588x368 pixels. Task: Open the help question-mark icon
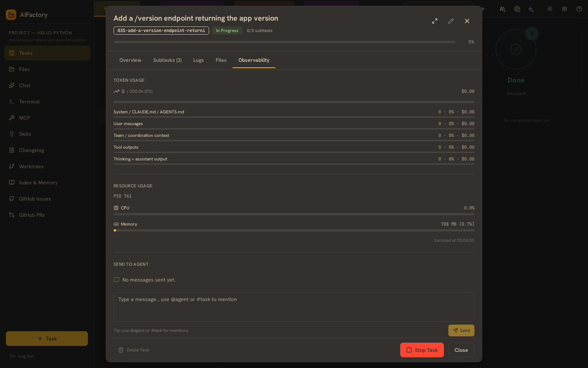pyautogui.click(x=579, y=9)
